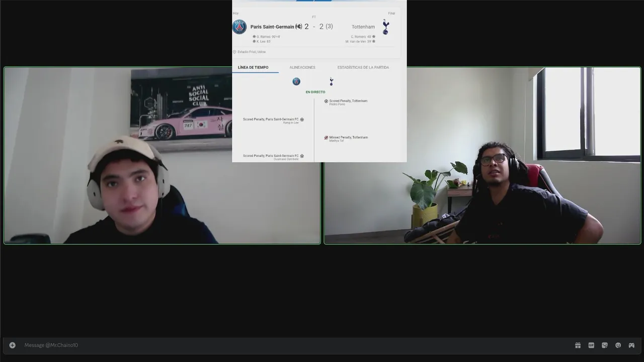
Task: Click the Tottenham team name in header
Action: 363,27
